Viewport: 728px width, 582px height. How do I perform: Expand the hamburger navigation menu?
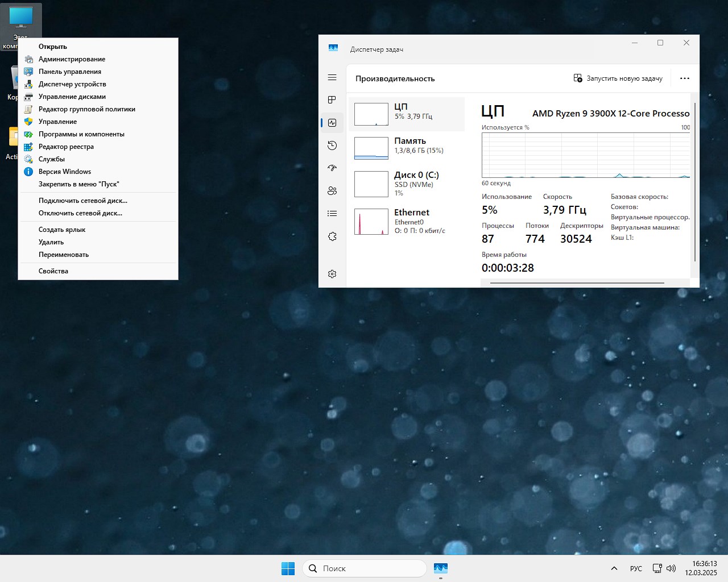(x=332, y=77)
